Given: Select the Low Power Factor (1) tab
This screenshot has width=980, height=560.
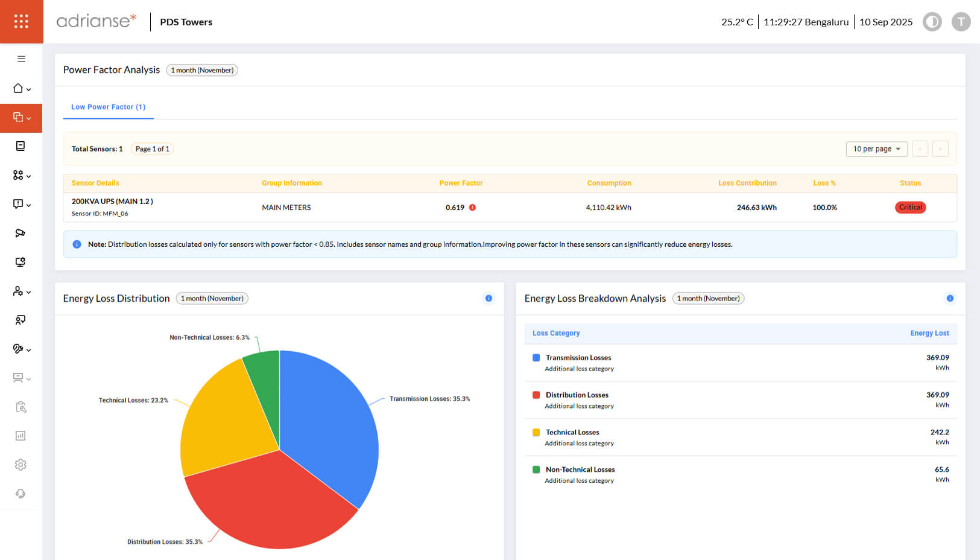Looking at the screenshot, I should tap(109, 107).
